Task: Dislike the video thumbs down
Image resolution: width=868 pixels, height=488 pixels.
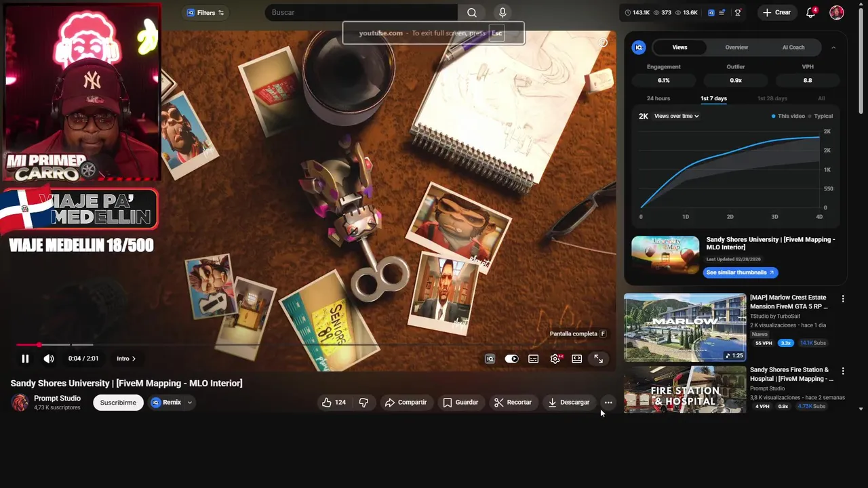Action: tap(363, 403)
